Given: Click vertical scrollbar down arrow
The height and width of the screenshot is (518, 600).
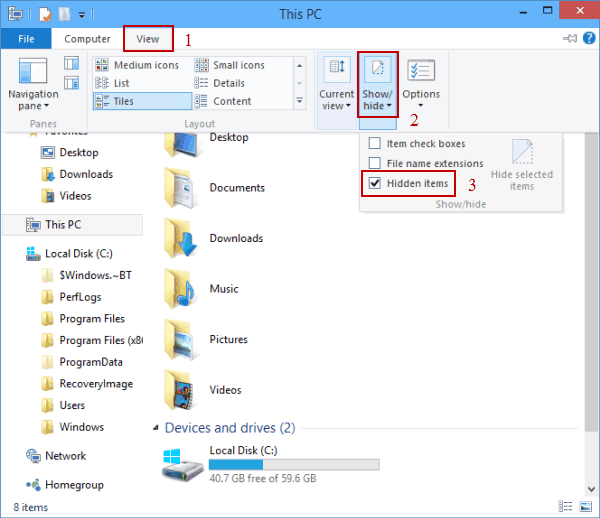Looking at the screenshot, I should pyautogui.click(x=592, y=489).
